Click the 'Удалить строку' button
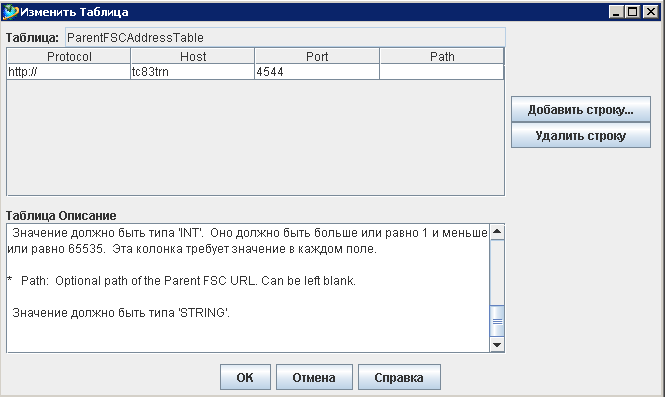This screenshot has width=665, height=397. (x=581, y=135)
